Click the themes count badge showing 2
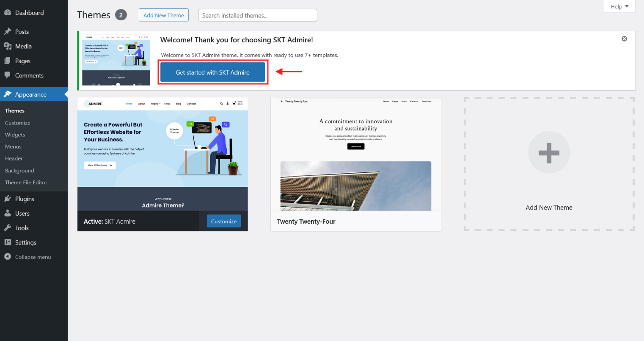644x341 pixels. tap(121, 15)
